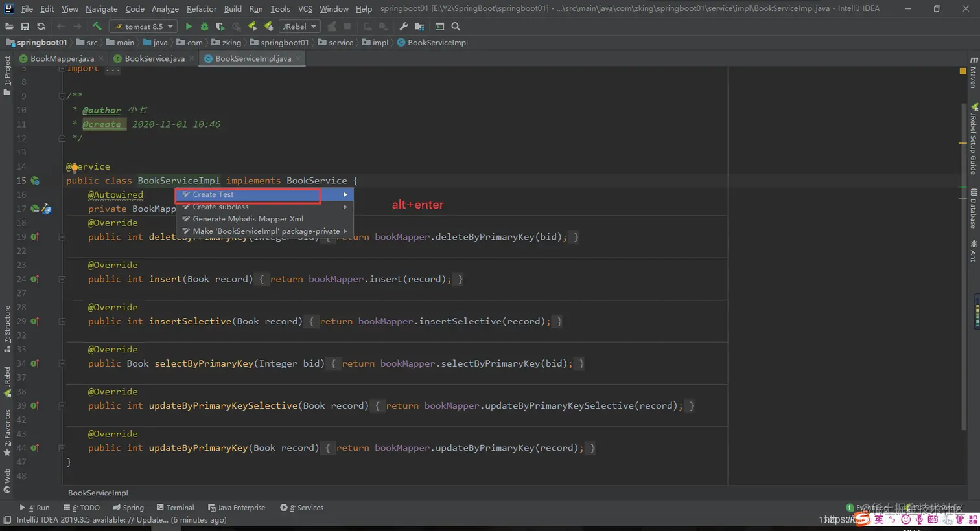Open the JRebel dropdown in the toolbar
This screenshot has height=531, width=980.
click(299, 27)
